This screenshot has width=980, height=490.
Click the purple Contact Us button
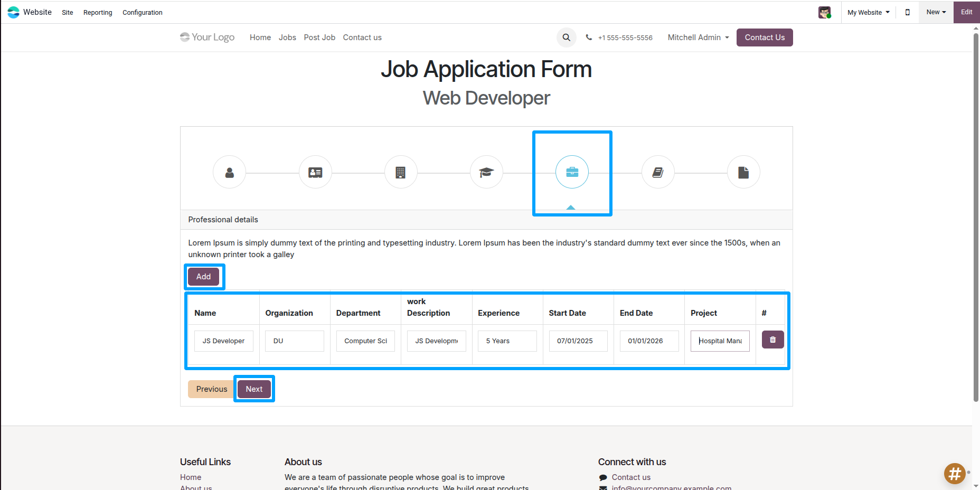point(765,37)
